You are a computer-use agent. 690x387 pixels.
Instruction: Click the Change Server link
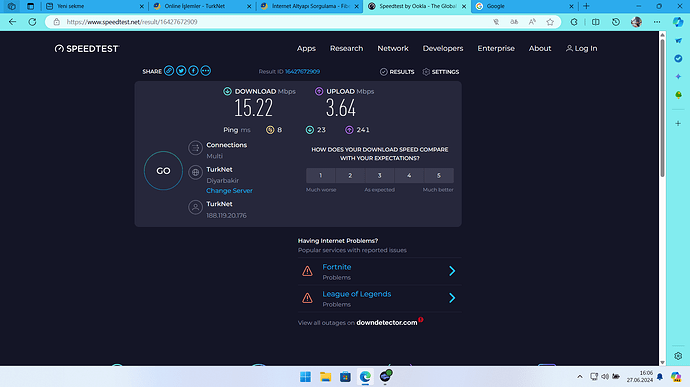point(229,191)
